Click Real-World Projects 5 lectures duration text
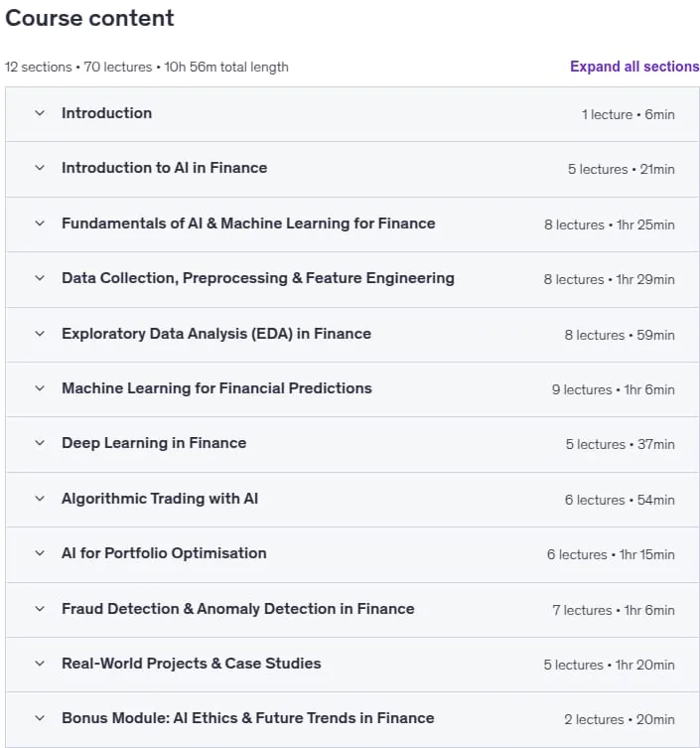The width and height of the screenshot is (700, 748). click(x=609, y=665)
